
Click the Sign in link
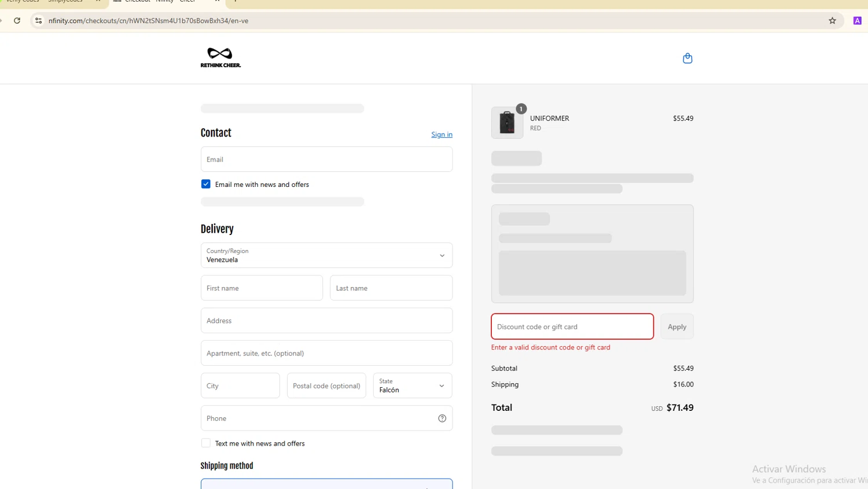pyautogui.click(x=442, y=134)
